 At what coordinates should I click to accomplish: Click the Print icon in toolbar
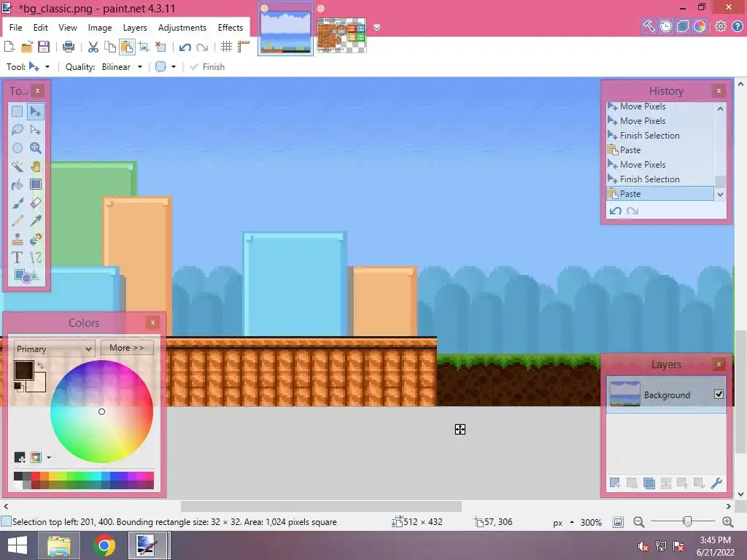click(69, 47)
